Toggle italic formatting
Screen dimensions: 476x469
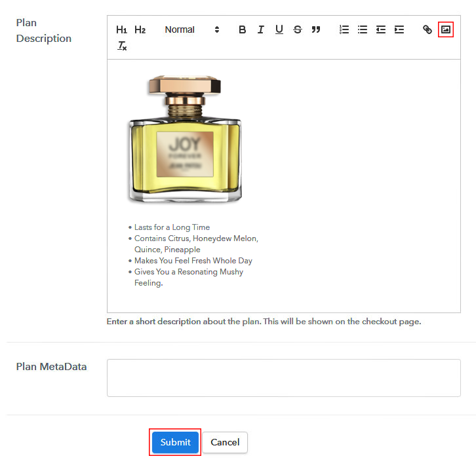click(x=260, y=29)
